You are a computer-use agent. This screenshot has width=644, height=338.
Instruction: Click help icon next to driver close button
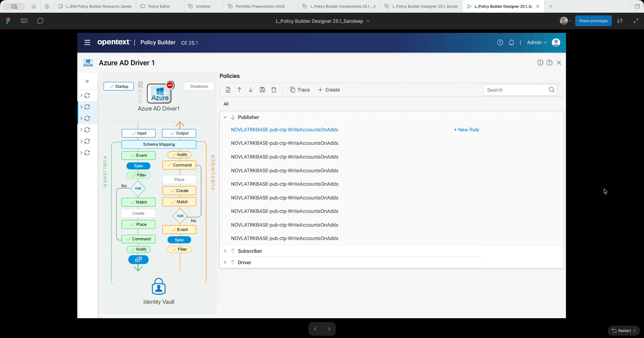[549, 63]
